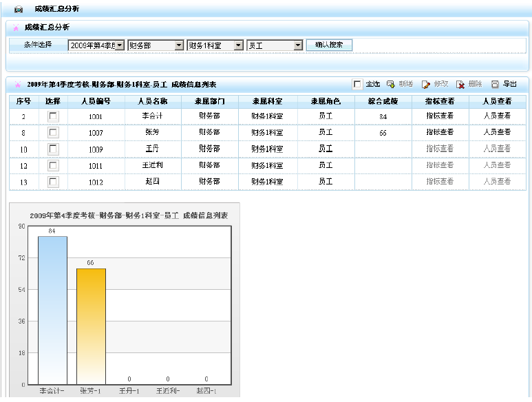The image size is (532, 402).
Task: Click the 删除 delete icon with red X
Action: (x=460, y=85)
